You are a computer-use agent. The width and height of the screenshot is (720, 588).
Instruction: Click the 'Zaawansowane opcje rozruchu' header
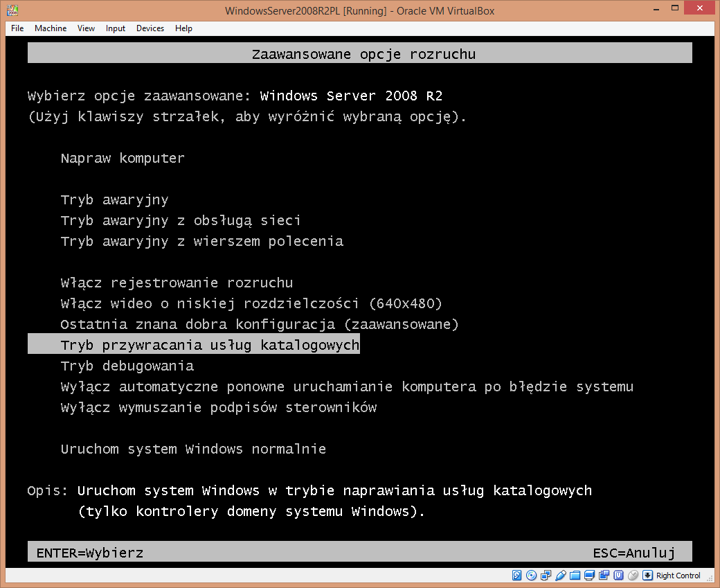(x=363, y=54)
